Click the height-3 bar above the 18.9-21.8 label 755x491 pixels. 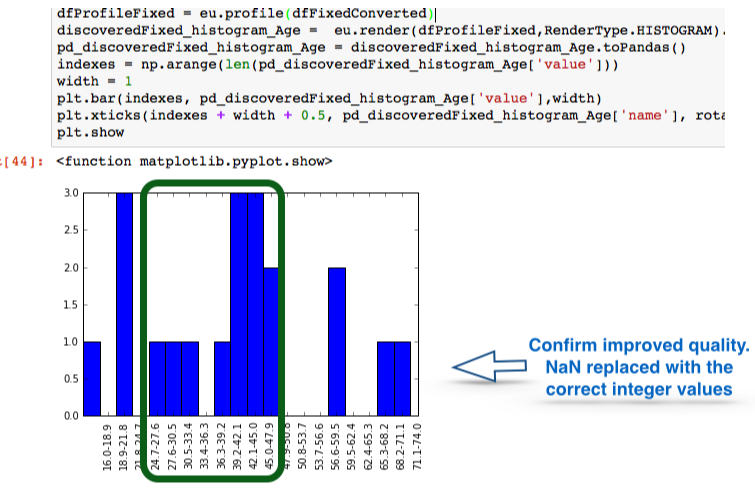124,304
